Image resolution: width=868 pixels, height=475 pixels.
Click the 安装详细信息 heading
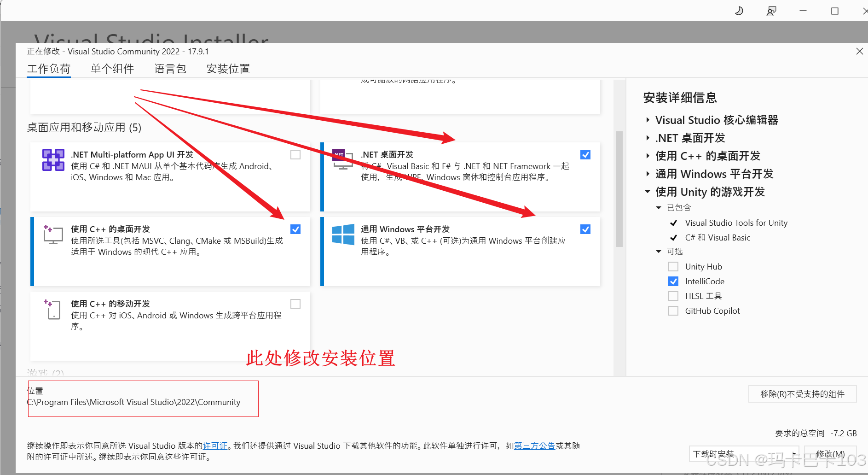coord(680,98)
